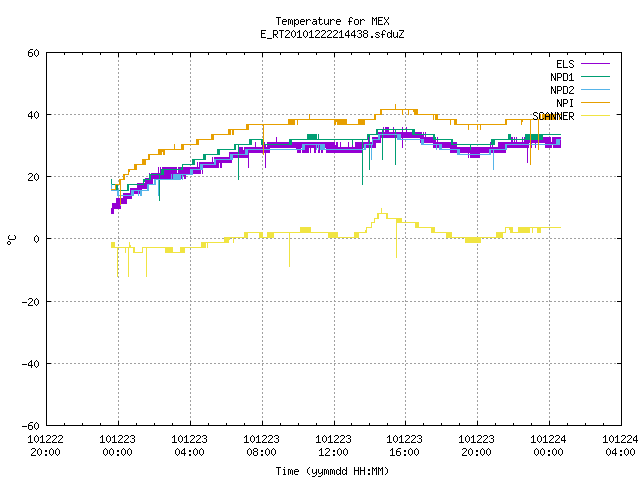Click the y-axis label 40
Viewport: 640px width, 480px height.
click(33, 115)
